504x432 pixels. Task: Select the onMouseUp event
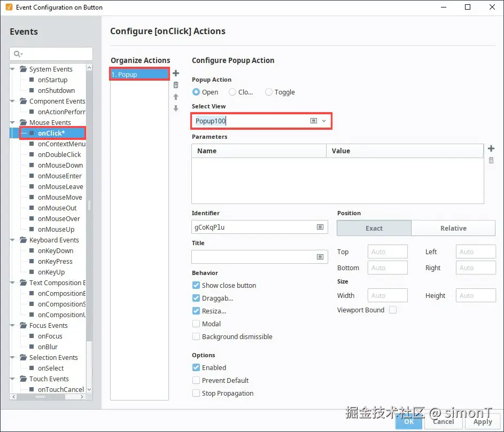(x=56, y=229)
